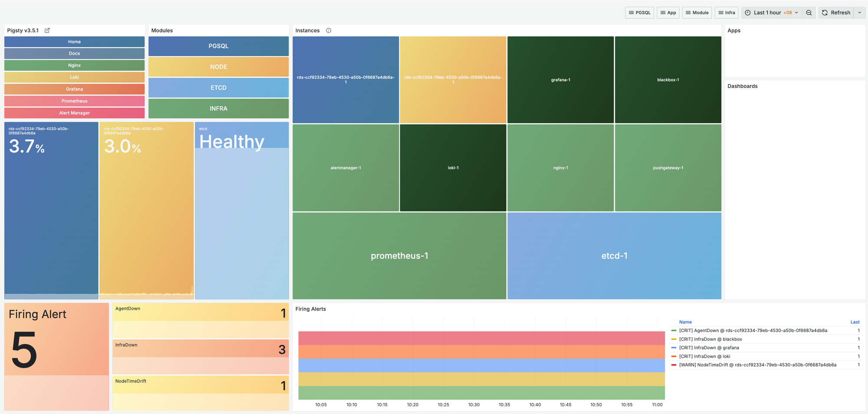Expand the refresh interval dropdown arrow
Screen dimensions: 868x414
tap(859, 13)
